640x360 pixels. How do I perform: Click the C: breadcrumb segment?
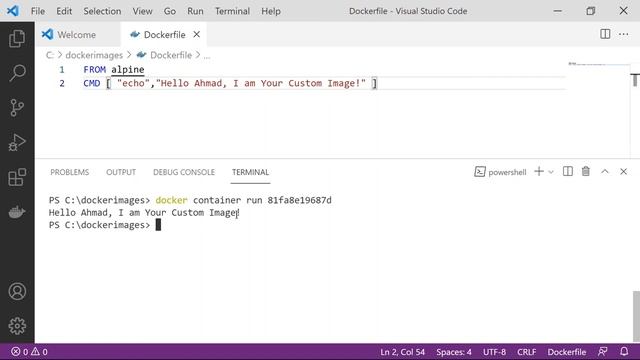coord(50,55)
